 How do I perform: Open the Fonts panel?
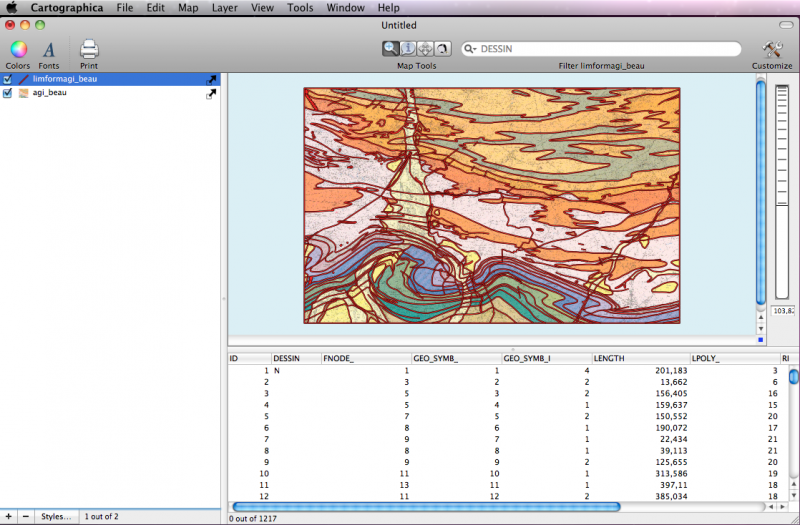(48, 50)
